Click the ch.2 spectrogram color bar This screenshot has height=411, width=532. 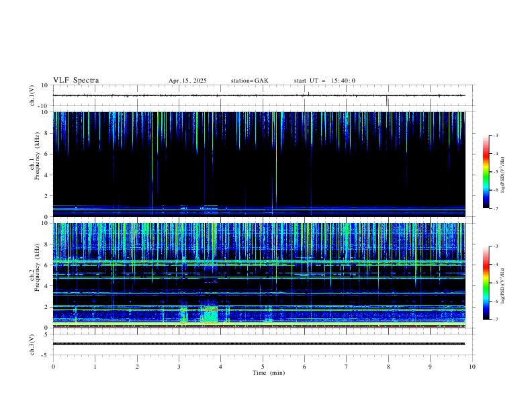(486, 283)
